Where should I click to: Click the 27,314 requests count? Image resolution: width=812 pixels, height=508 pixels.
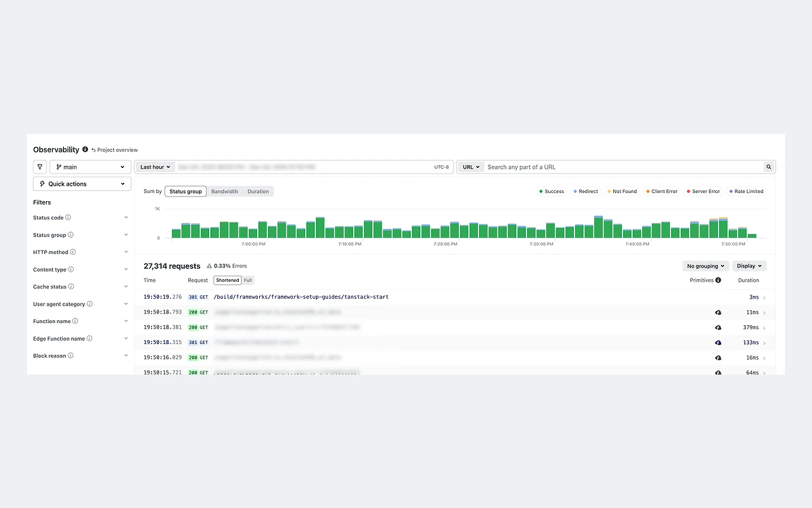click(172, 266)
